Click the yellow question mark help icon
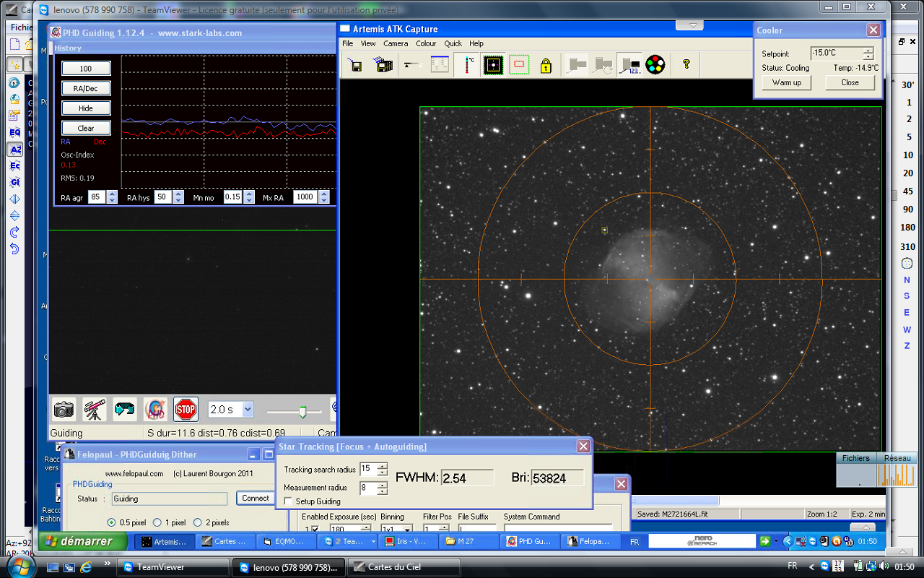The height and width of the screenshot is (578, 924). click(x=686, y=64)
